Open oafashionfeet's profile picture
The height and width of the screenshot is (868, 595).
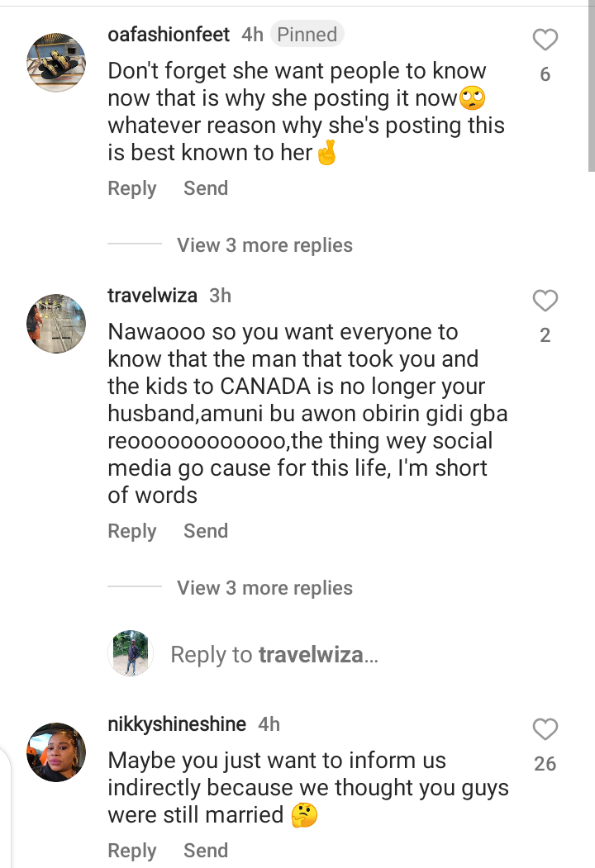coord(56,63)
